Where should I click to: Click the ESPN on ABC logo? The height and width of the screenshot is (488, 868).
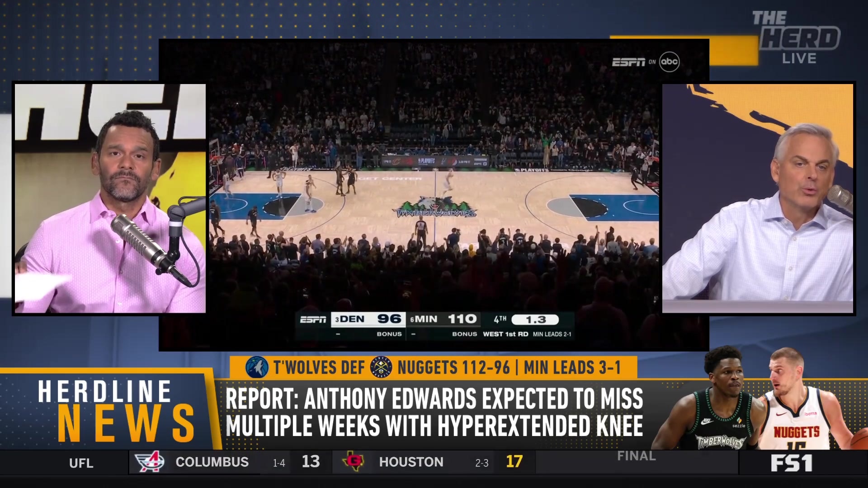(646, 62)
